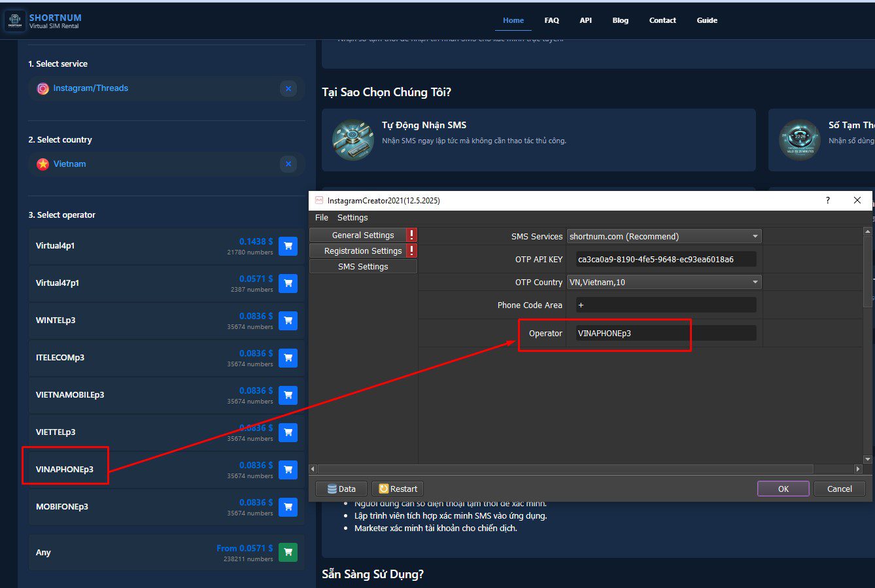The height and width of the screenshot is (588, 875).
Task: Switch to the SMS Settings tab
Action: [363, 266]
